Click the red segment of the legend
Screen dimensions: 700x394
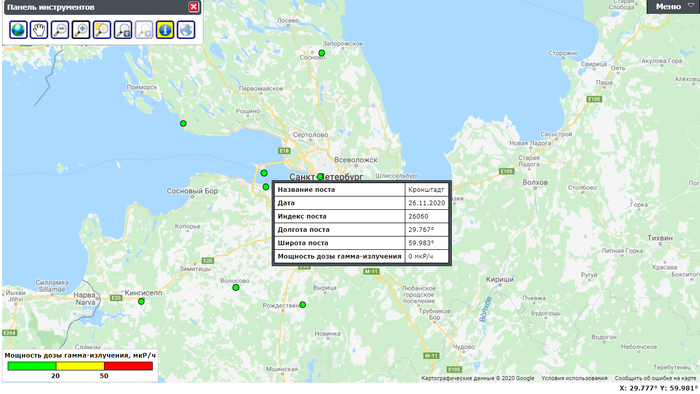[x=129, y=366]
